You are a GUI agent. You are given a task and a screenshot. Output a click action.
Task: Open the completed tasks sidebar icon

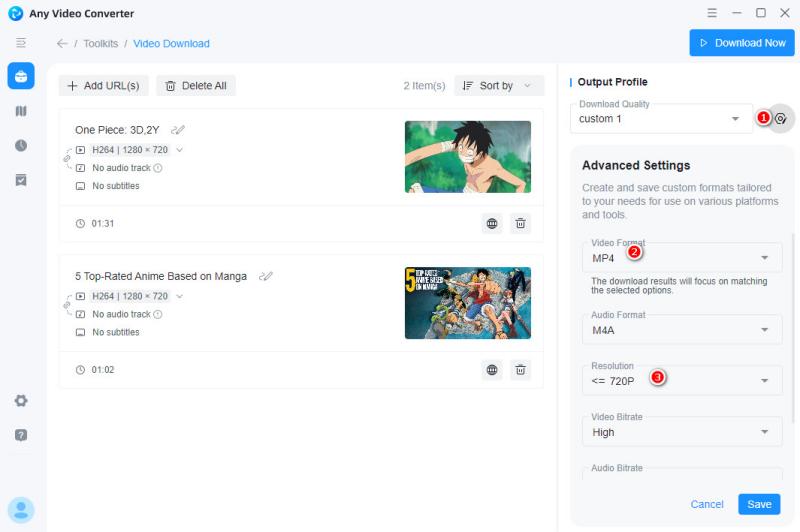point(21,180)
